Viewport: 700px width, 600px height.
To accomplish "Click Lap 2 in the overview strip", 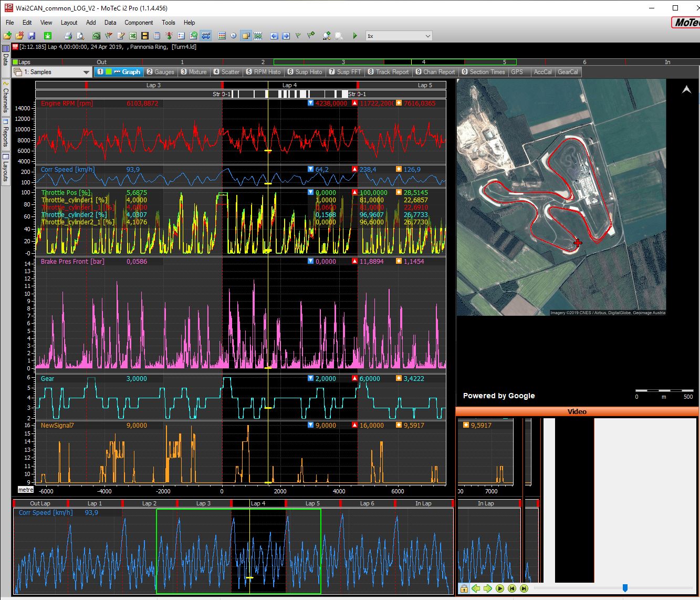I will pos(150,503).
